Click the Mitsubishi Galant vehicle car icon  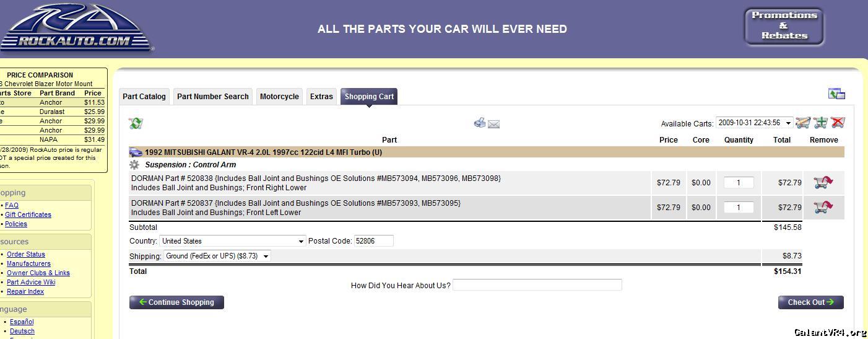[x=136, y=152]
